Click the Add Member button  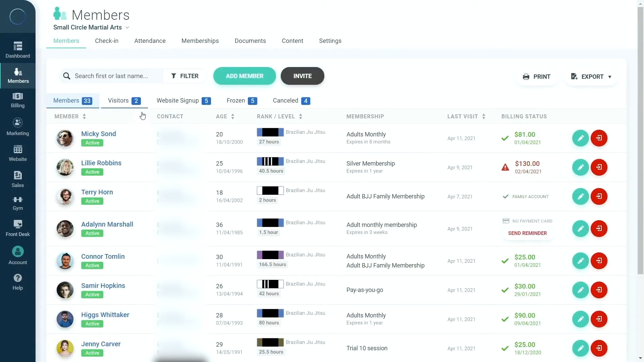tap(245, 76)
